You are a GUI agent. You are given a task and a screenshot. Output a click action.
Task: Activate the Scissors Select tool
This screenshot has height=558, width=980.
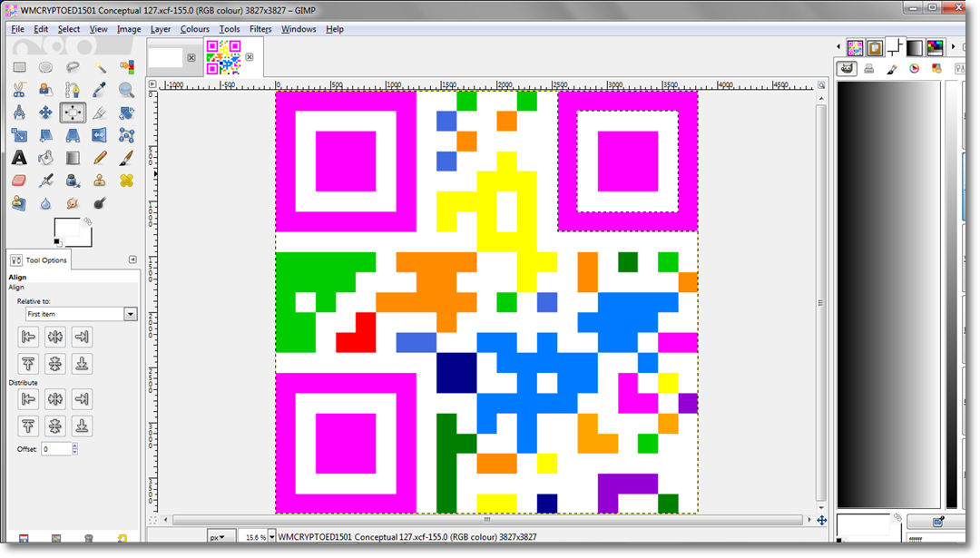[x=19, y=90]
